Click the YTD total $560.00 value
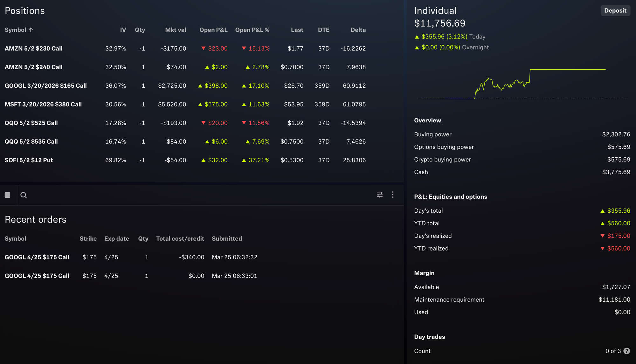This screenshot has width=636, height=364. (x=615, y=223)
